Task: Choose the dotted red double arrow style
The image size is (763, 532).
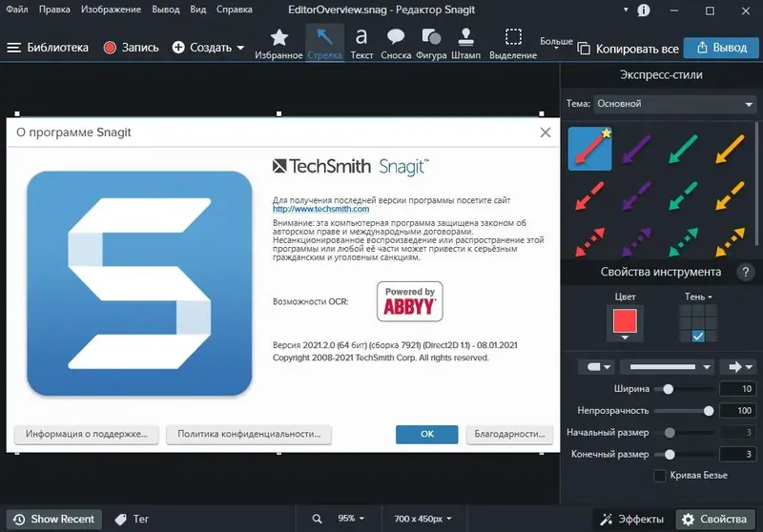Action: [x=589, y=241]
